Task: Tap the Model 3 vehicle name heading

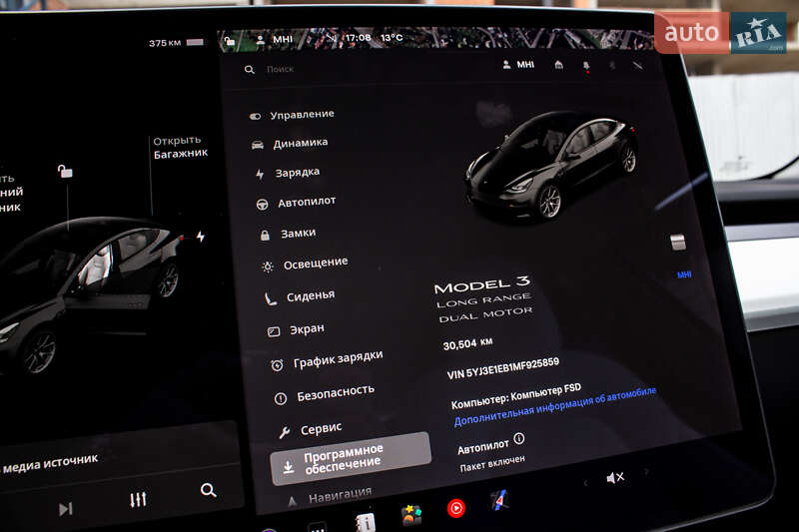Action: [482, 285]
